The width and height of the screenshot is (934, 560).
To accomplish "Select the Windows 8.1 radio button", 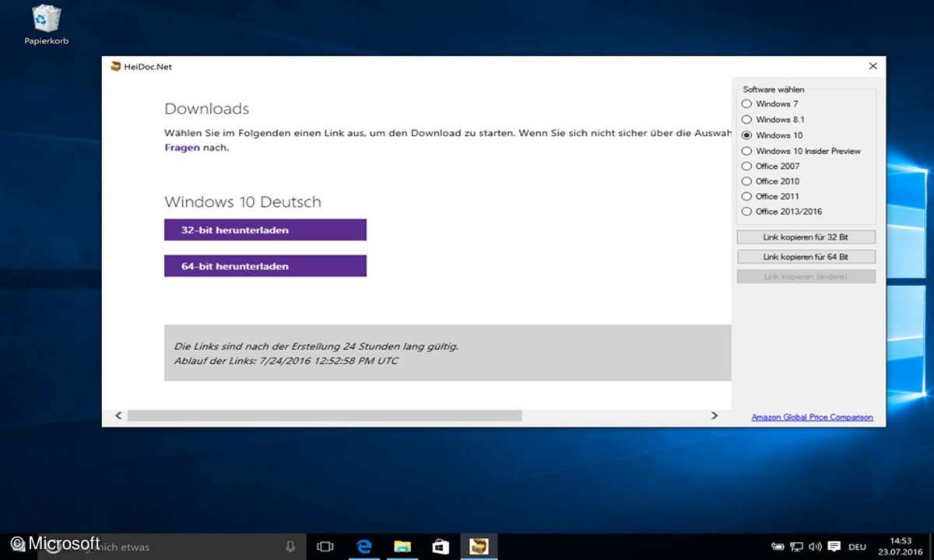I will (747, 120).
